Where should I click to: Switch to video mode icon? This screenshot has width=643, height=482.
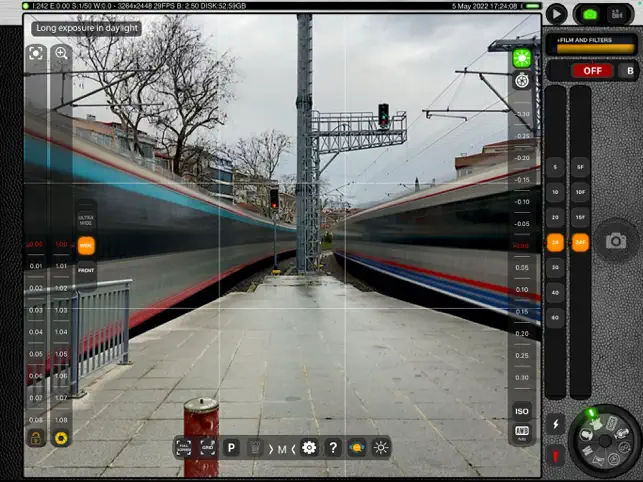point(617,15)
